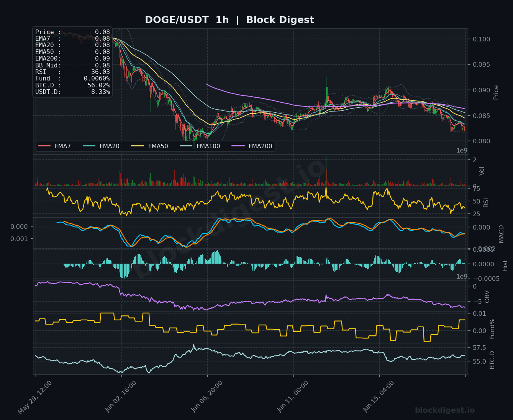Select the 'EMA50 : 0.08' info box row
The height and width of the screenshot is (420, 513).
point(72,52)
